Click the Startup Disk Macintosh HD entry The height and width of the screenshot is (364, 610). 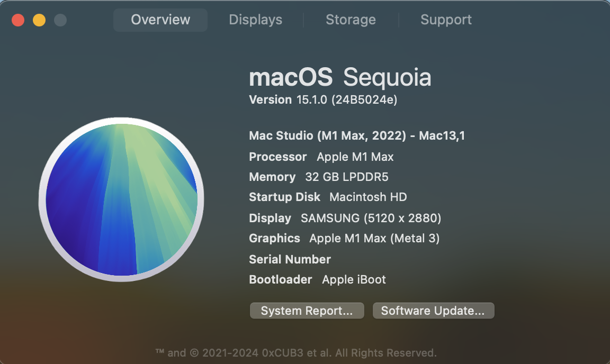click(x=328, y=197)
